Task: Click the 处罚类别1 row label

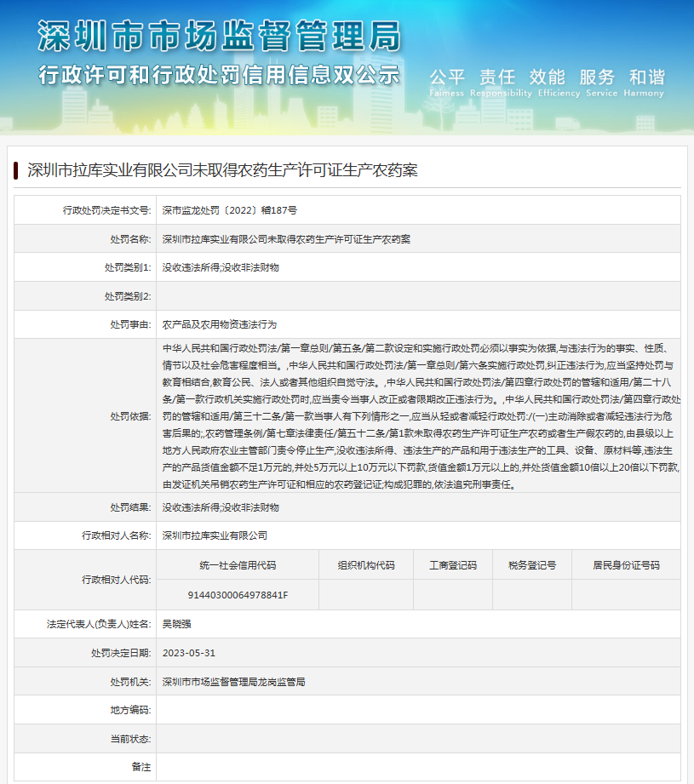Action: 128,267
